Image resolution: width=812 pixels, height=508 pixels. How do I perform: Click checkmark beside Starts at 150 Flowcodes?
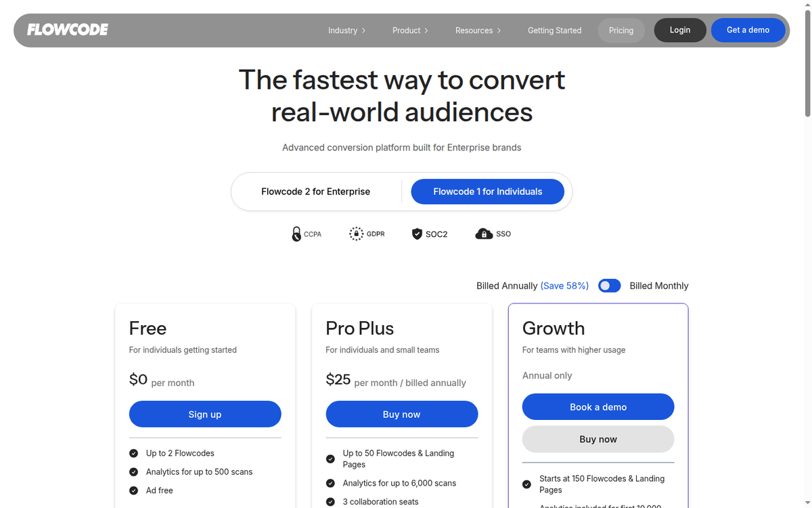526,484
